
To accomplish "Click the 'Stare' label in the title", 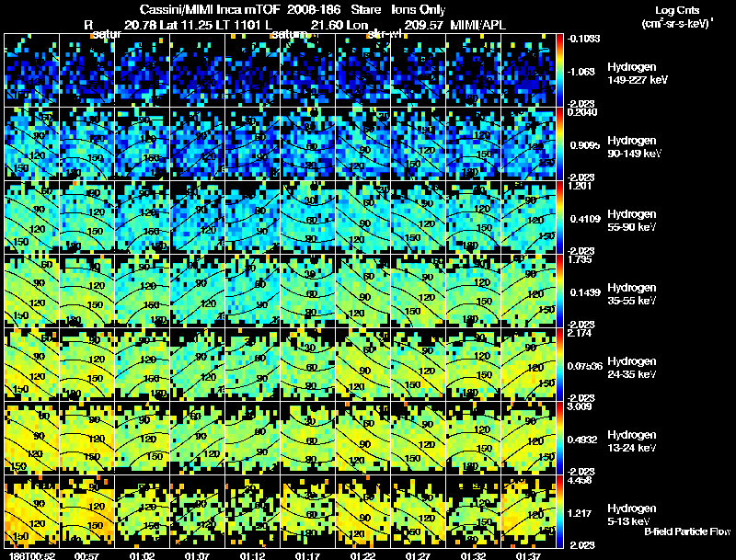I will (366, 9).
